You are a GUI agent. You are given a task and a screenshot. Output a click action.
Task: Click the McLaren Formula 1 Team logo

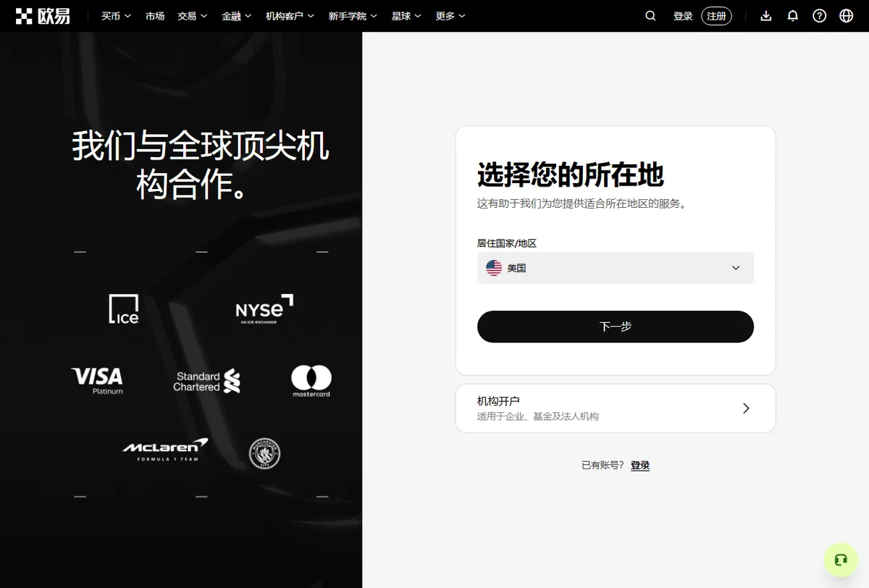click(x=166, y=450)
